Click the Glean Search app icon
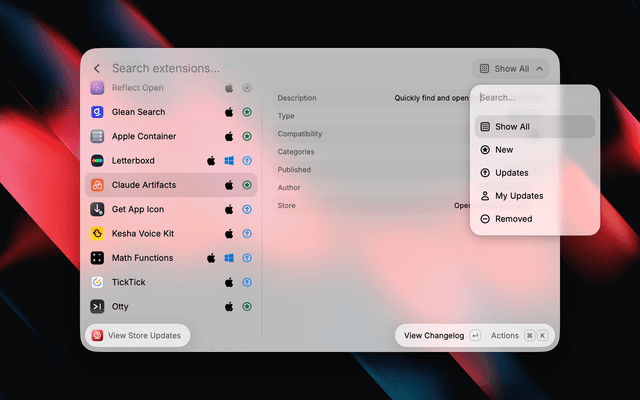This screenshot has height=400, width=640. (97, 112)
